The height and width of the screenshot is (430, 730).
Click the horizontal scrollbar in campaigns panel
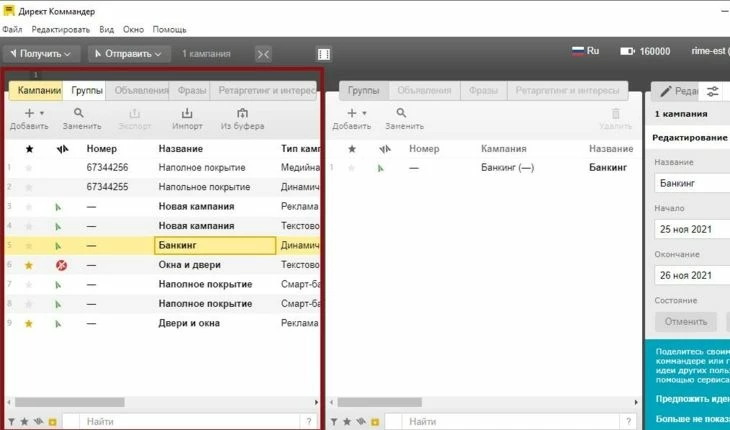coord(69,402)
